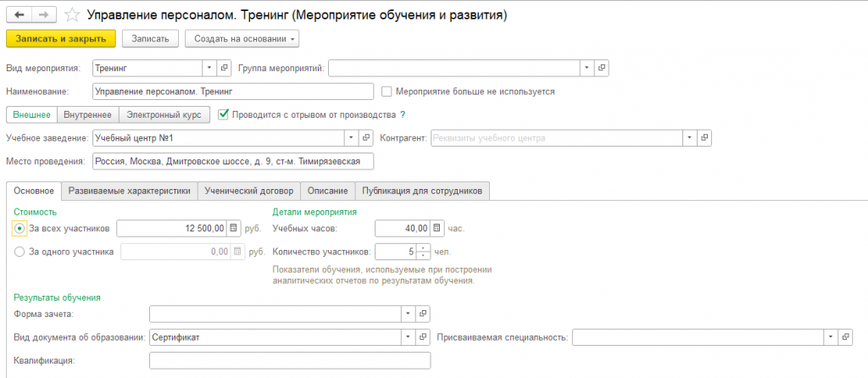The height and width of the screenshot is (378, 868).
Task: Select the За одного участника radio button
Action: click(x=20, y=252)
